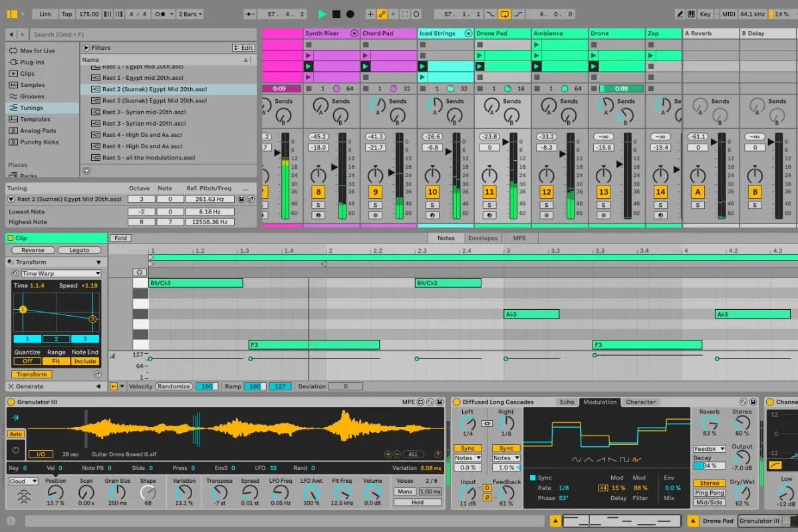Viewport: 798px width, 532px height.
Task: Zoom out the Granulator waveform minus icon
Action: tap(397, 454)
